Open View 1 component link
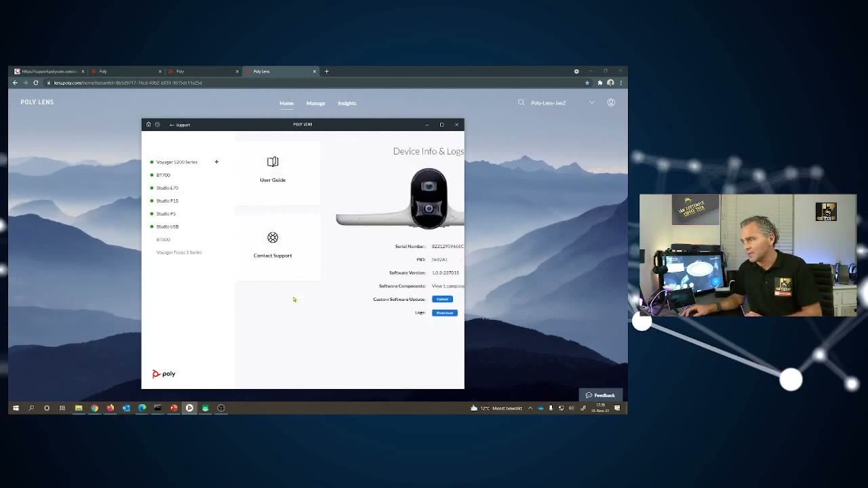Viewport: 868px width, 488px height. coord(448,286)
